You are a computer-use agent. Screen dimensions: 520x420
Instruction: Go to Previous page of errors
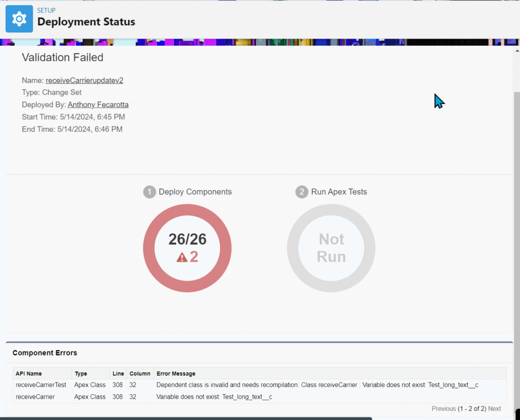coord(443,408)
